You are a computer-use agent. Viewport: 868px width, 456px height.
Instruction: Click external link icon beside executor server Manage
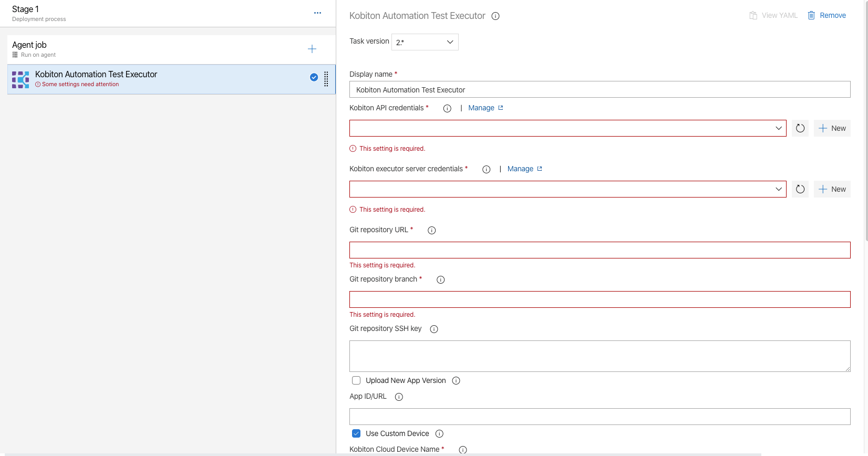pos(540,169)
